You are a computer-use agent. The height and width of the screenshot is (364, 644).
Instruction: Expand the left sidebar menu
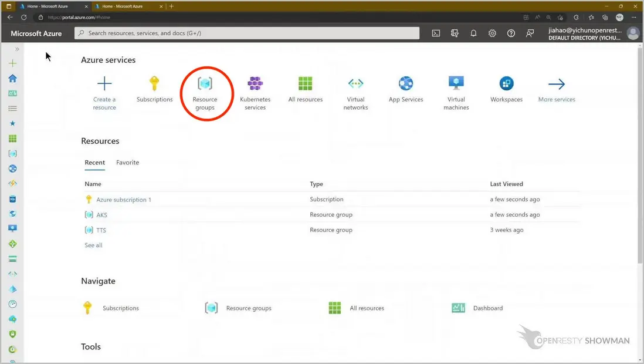17,49
